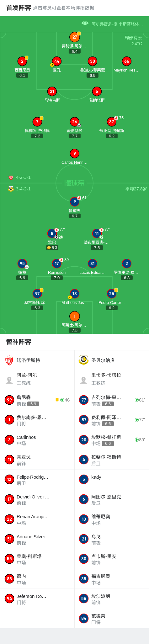149x644 pixels.
Task: View substitute 77 吉列尔梅 details
Action: click(112, 400)
